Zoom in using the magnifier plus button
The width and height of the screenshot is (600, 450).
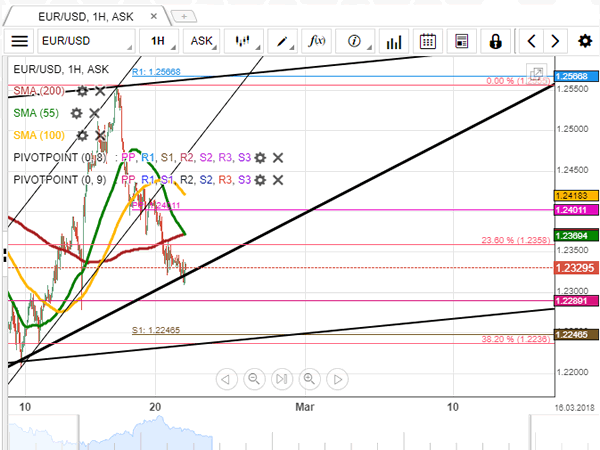(x=309, y=379)
